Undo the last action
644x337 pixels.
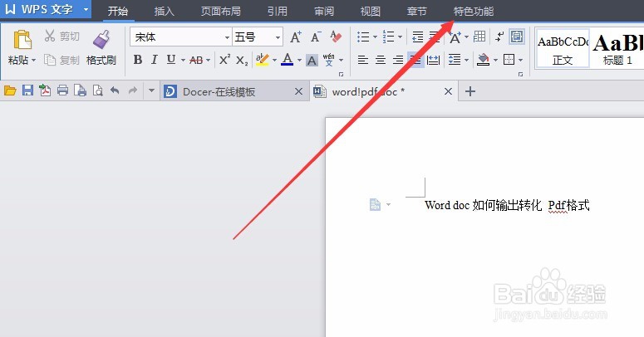tap(115, 90)
